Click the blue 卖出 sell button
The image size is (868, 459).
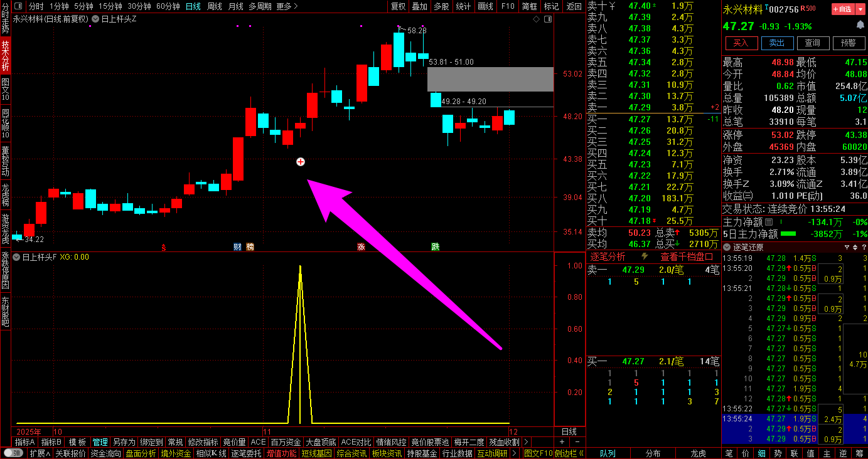pyautogui.click(x=777, y=43)
